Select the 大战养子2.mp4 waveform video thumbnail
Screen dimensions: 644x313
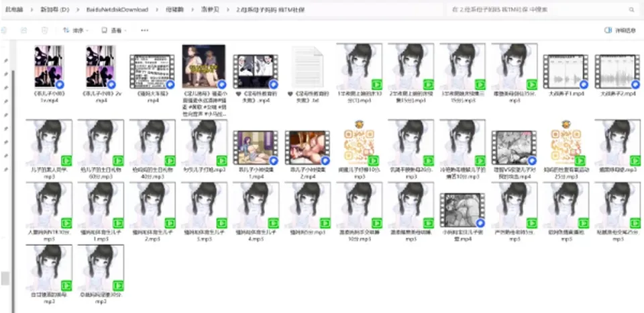click(617, 71)
